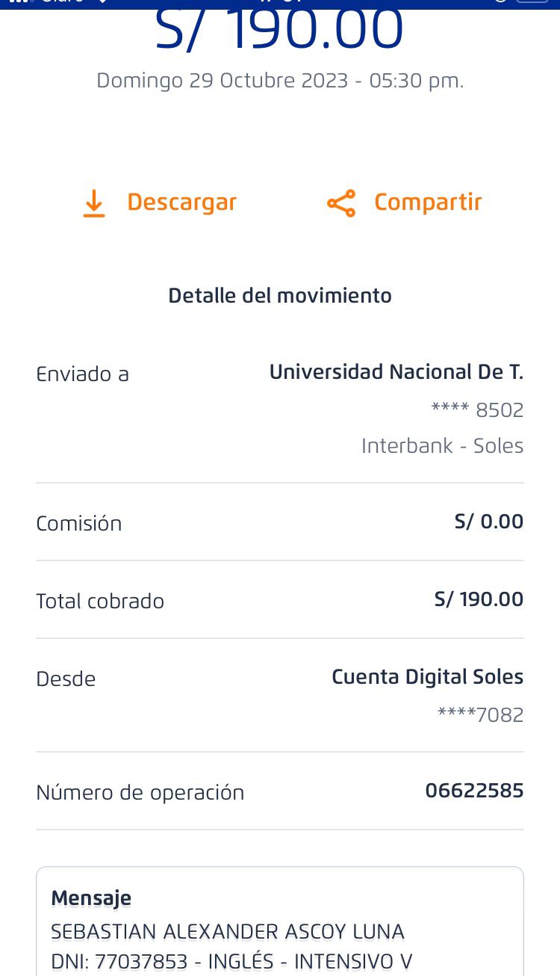Select the Detalle del movimiento heading

[280, 296]
